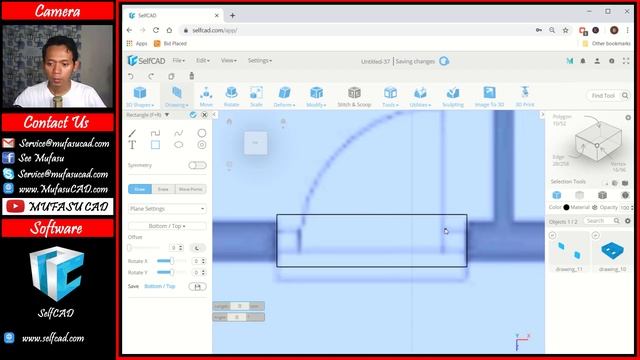Collapse the right side panel

click(542, 115)
